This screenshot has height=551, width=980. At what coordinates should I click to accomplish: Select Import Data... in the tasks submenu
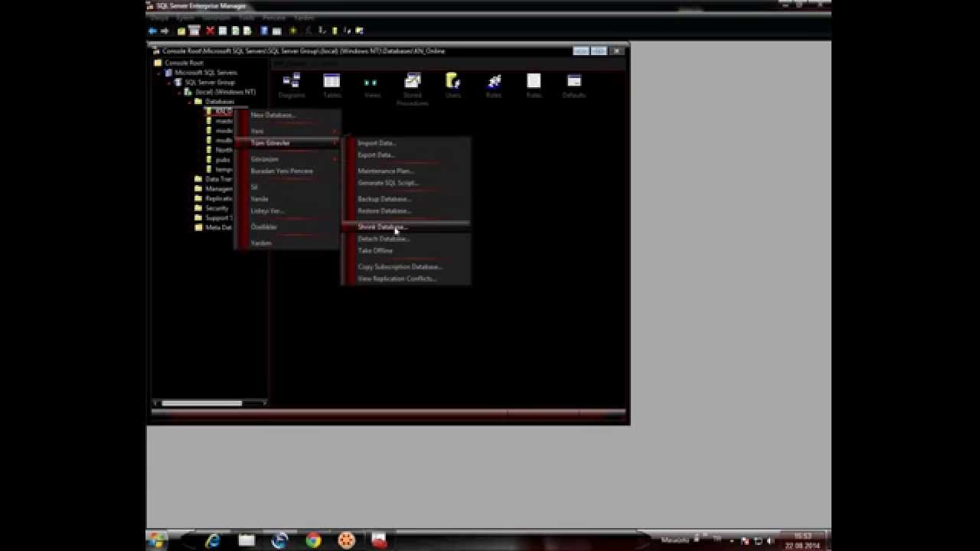(406, 143)
